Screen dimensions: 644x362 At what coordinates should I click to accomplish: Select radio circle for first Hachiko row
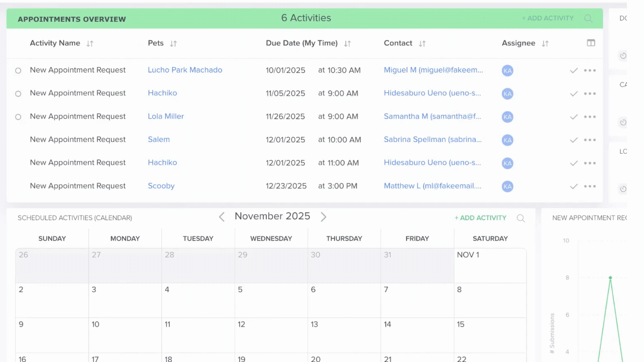[18, 94]
